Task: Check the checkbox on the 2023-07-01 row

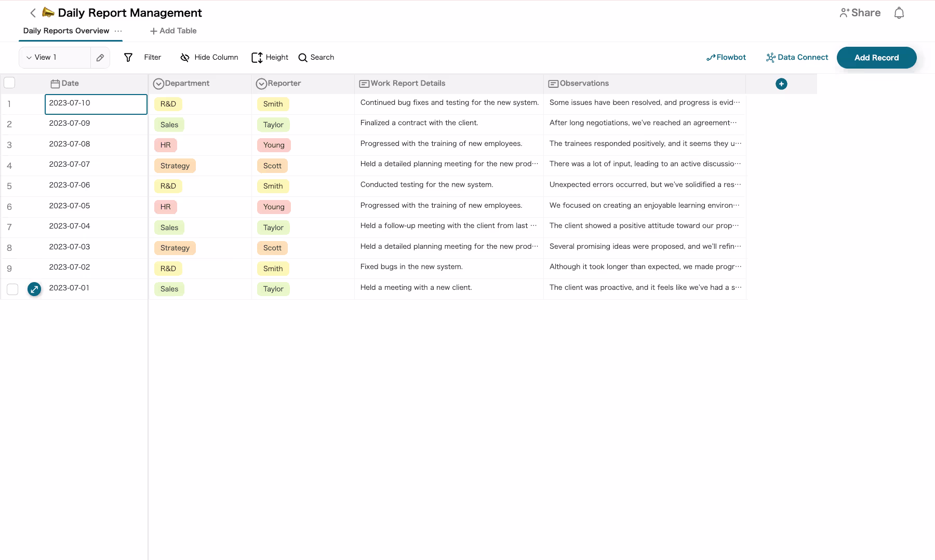Action: click(12, 289)
